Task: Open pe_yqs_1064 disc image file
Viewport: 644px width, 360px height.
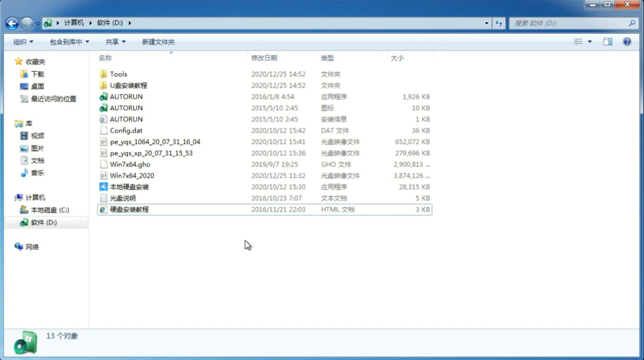Action: click(155, 142)
